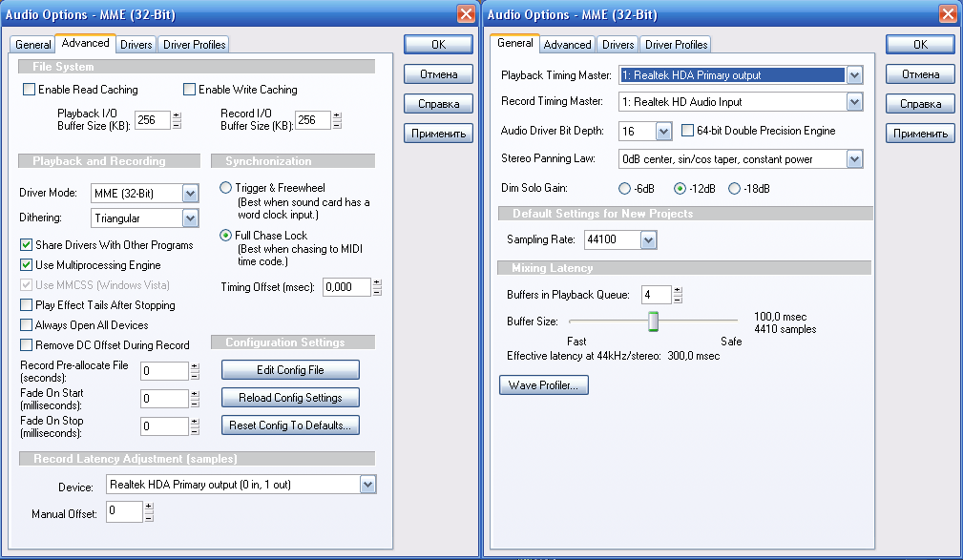Enable Read Caching checkbox
Image resolution: width=963 pixels, height=560 pixels.
(x=29, y=90)
